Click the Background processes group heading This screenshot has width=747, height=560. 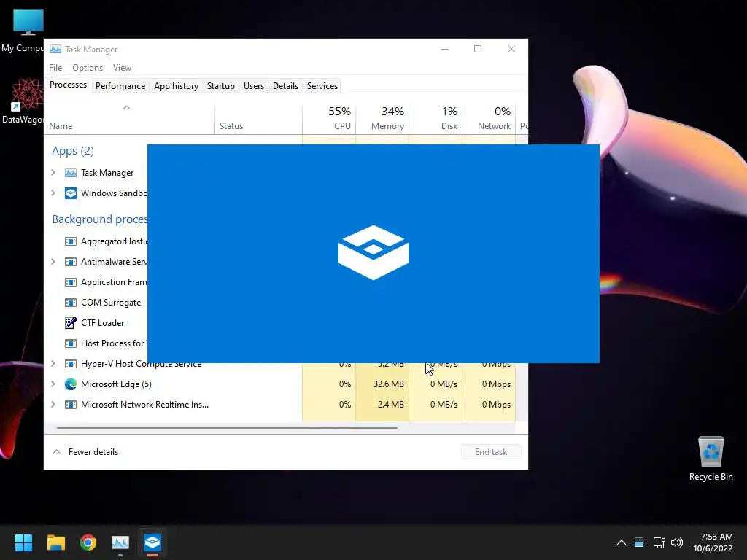pyautogui.click(x=99, y=219)
